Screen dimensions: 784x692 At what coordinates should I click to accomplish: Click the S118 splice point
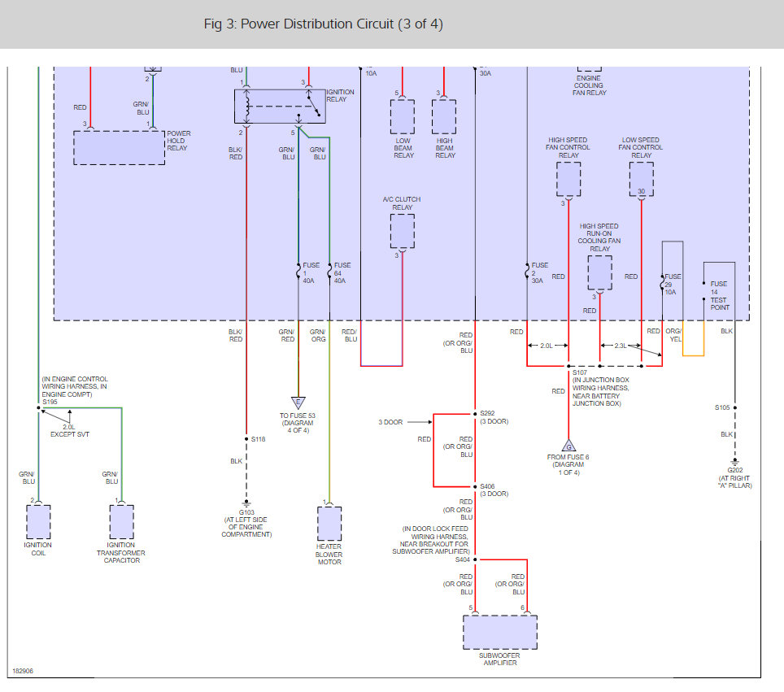246,439
